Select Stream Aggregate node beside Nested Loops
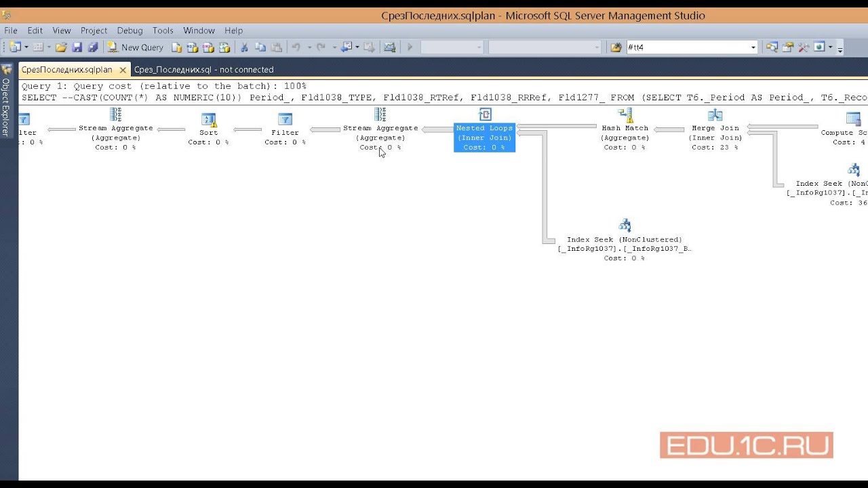 [380, 129]
